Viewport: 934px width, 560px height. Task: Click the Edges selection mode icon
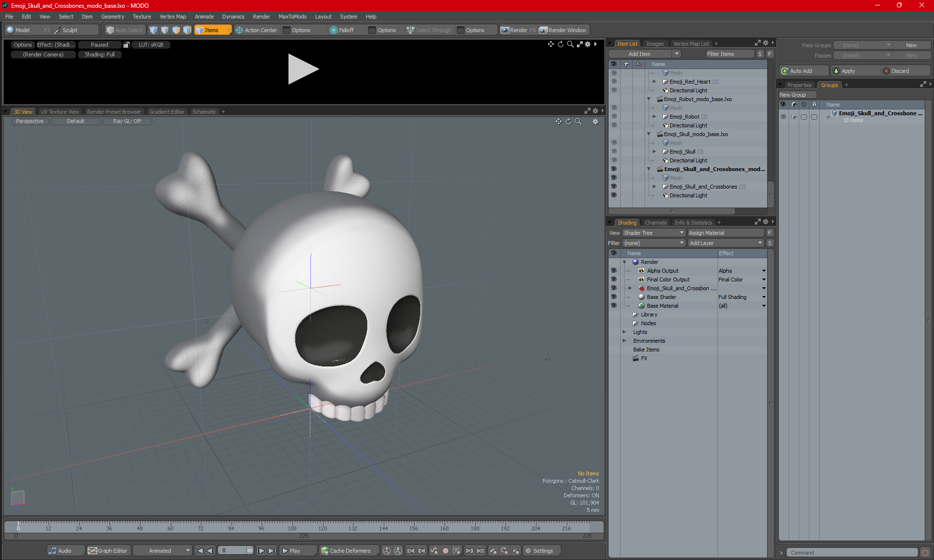165,30
